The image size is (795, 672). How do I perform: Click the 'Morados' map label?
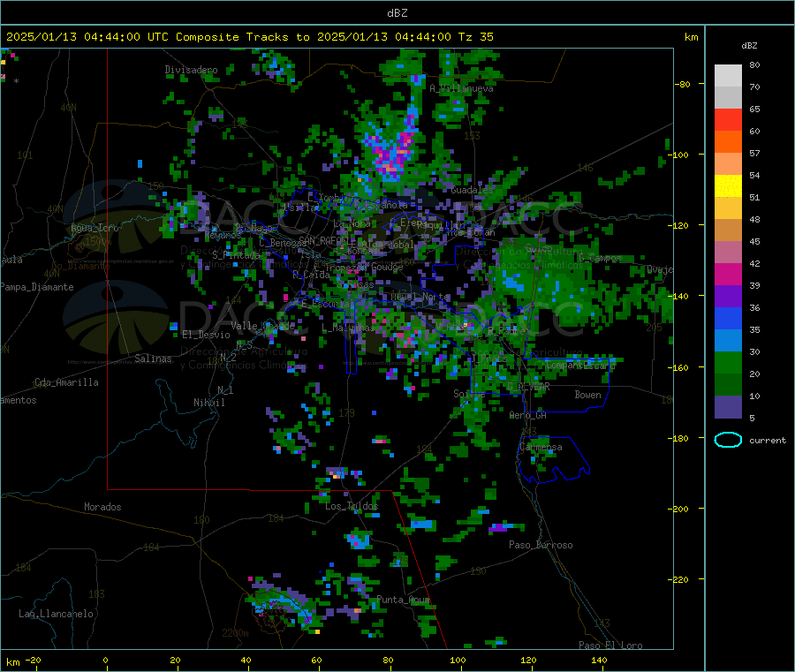(102, 507)
